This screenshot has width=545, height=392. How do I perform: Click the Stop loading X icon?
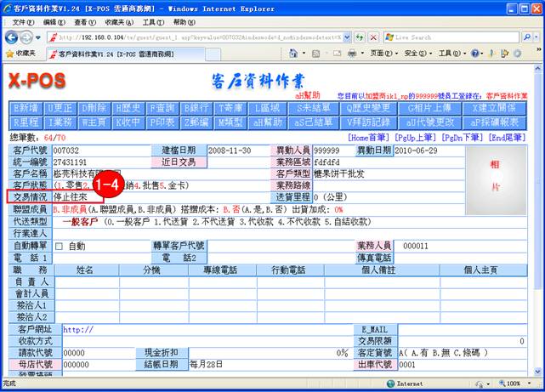374,37
